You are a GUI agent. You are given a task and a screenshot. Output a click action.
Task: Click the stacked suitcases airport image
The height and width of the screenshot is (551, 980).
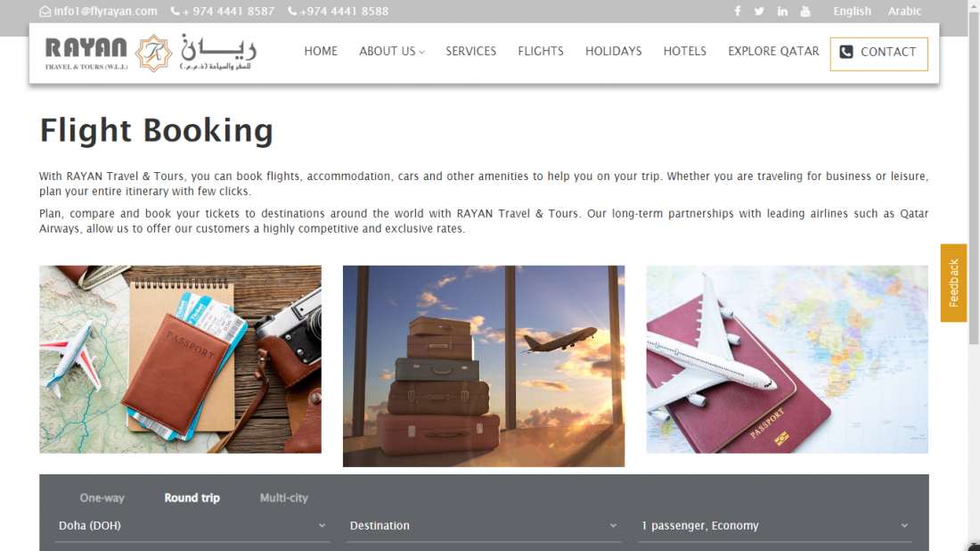pyautogui.click(x=483, y=366)
